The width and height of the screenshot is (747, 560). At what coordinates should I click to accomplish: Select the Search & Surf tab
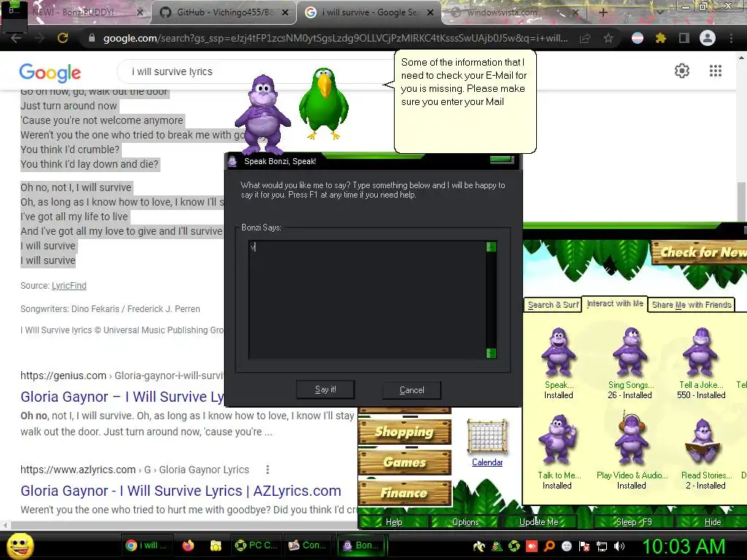point(553,305)
